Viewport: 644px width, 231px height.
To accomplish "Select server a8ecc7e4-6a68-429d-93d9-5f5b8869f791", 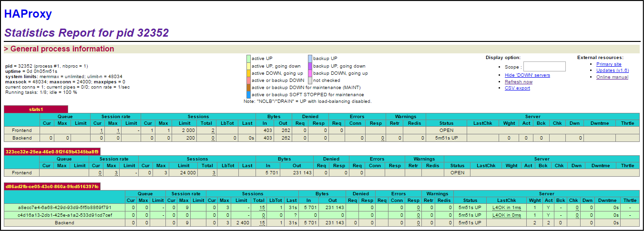I will click(64, 208).
